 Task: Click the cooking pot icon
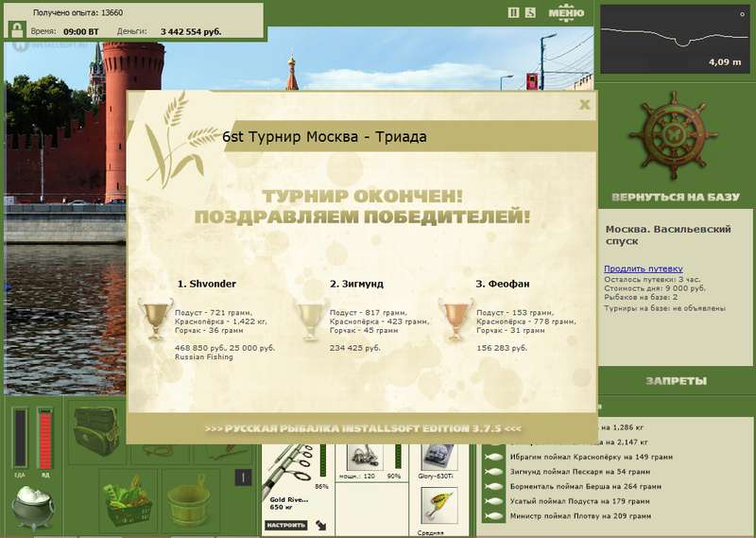[33, 507]
